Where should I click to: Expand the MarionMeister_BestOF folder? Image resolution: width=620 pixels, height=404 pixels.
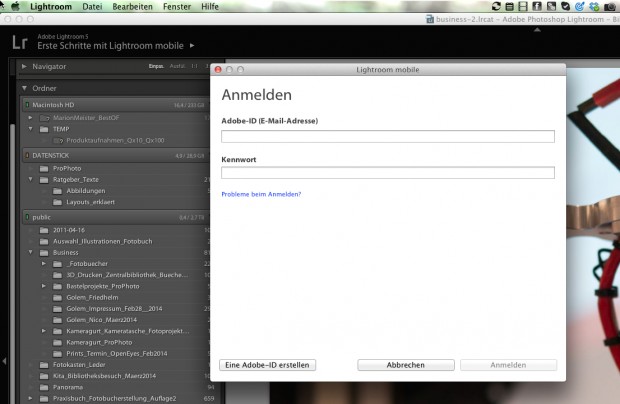[30, 118]
